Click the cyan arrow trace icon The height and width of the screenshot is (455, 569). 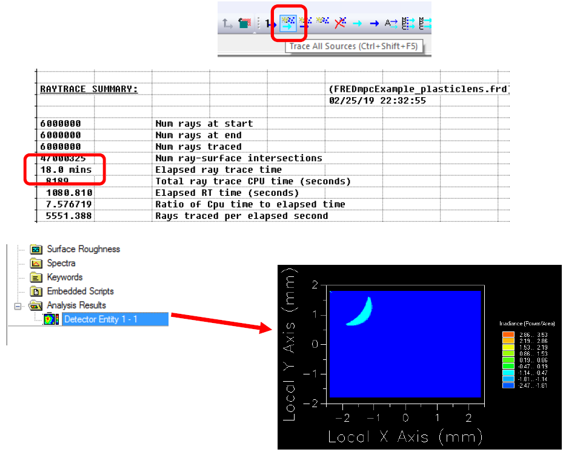tap(357, 24)
